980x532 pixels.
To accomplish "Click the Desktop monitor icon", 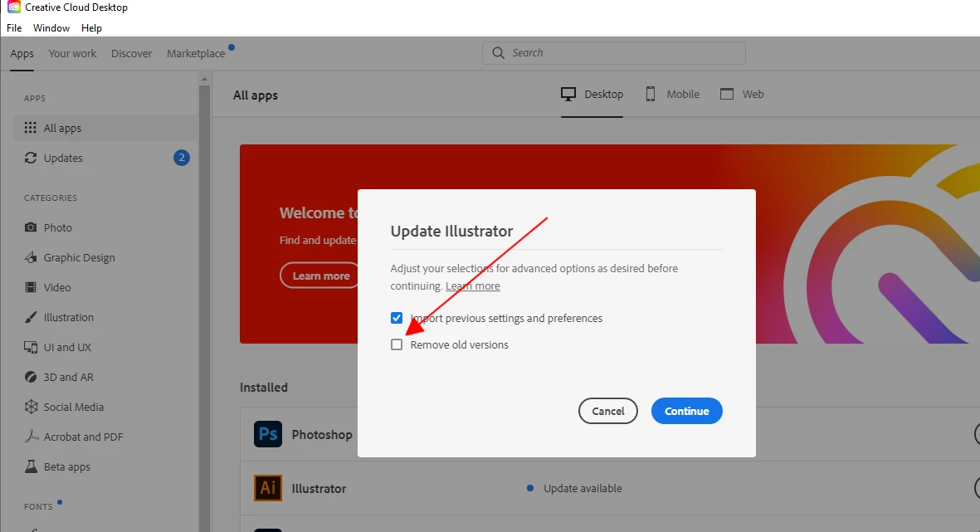I will click(568, 94).
